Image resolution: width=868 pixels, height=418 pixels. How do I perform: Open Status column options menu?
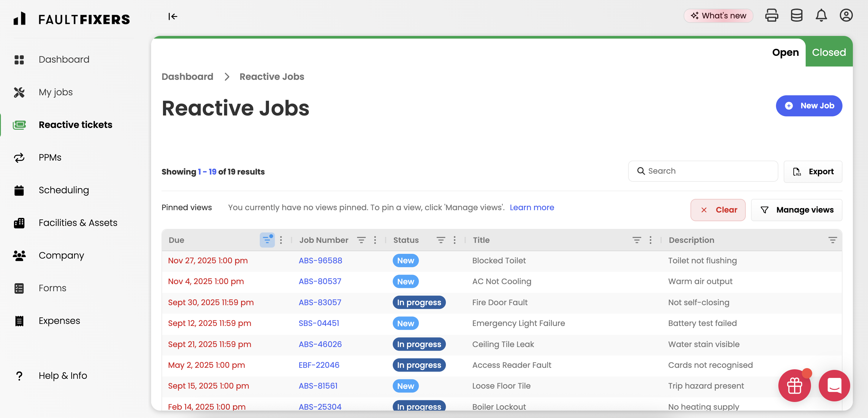[454, 240]
